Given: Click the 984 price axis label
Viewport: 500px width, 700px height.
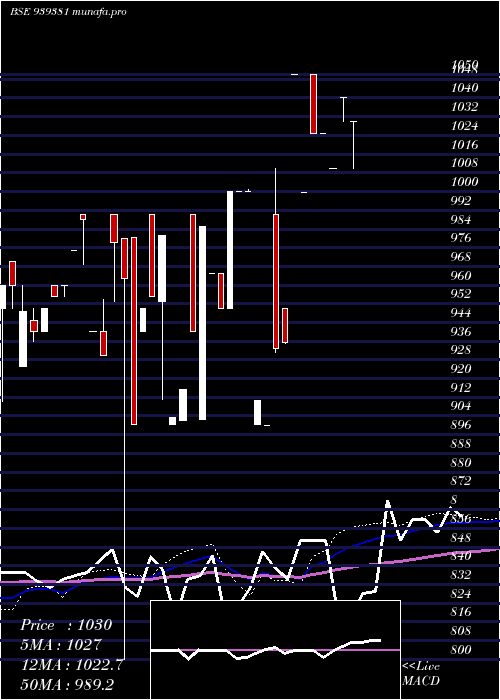Looking at the screenshot, I should click(461, 220).
